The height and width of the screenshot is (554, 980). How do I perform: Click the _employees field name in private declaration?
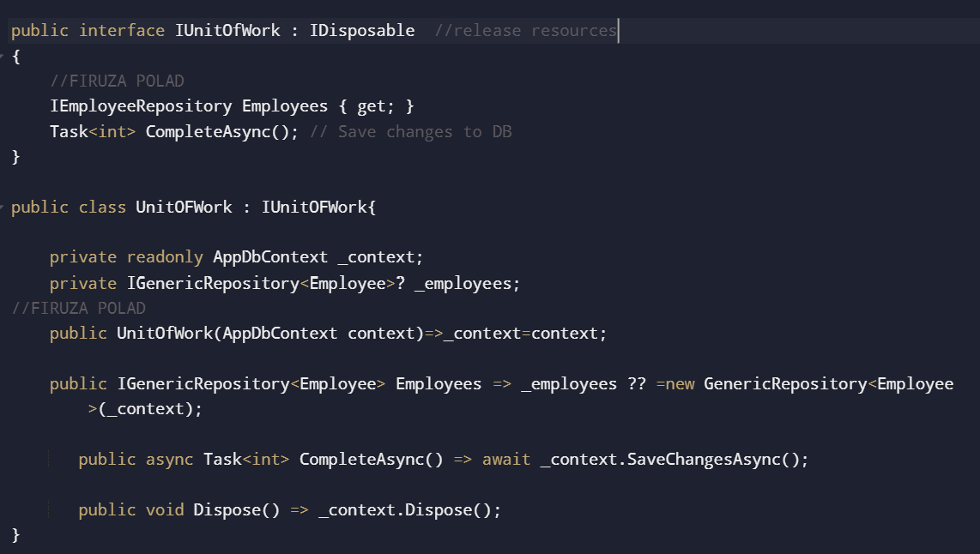point(467,283)
